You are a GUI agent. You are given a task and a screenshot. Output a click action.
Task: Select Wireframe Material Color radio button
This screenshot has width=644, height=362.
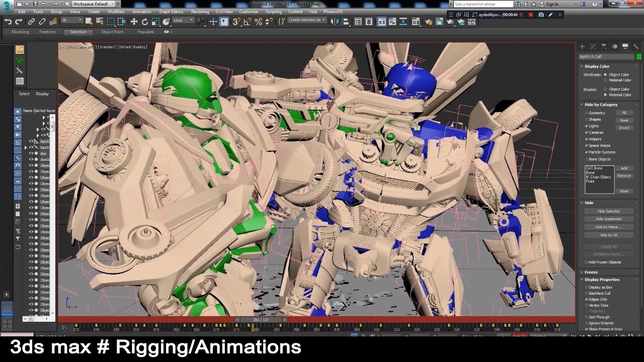(605, 80)
